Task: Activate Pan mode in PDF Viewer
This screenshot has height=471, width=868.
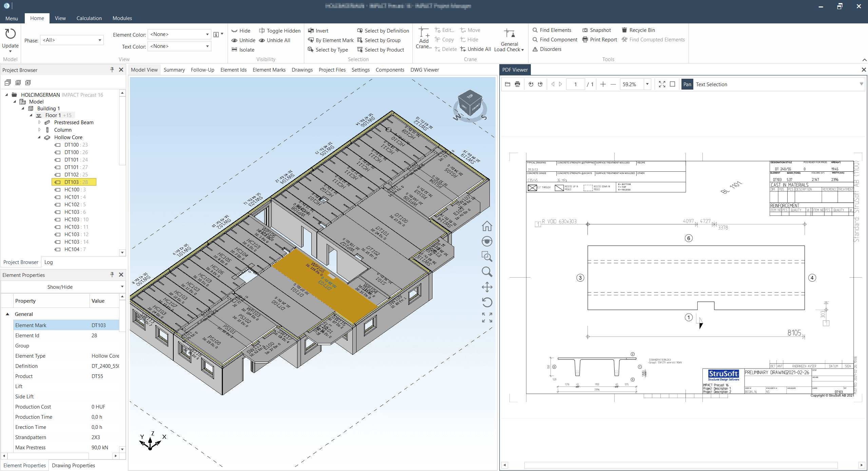Action: click(687, 84)
